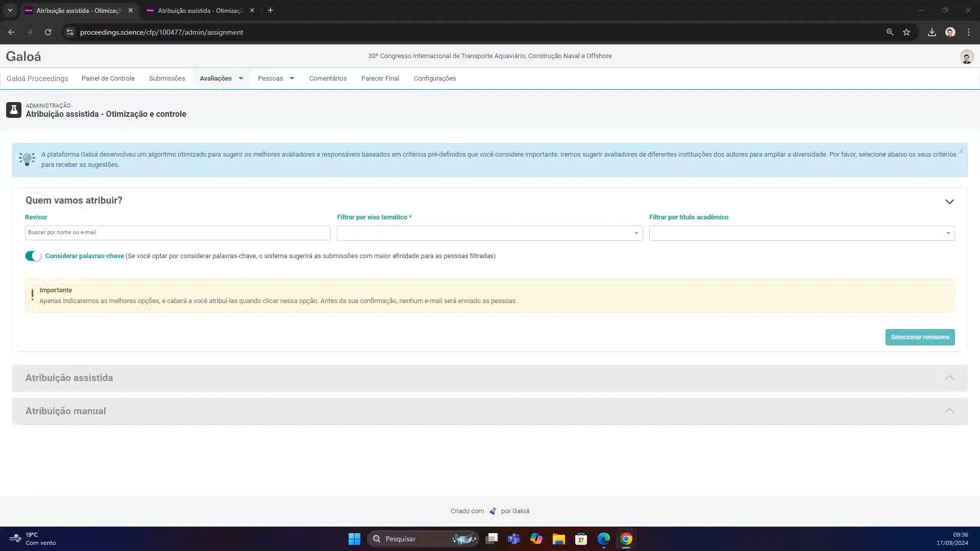Expand the Atribuição assistida panel
Viewport: 980px width, 551px height.
pyautogui.click(x=489, y=378)
